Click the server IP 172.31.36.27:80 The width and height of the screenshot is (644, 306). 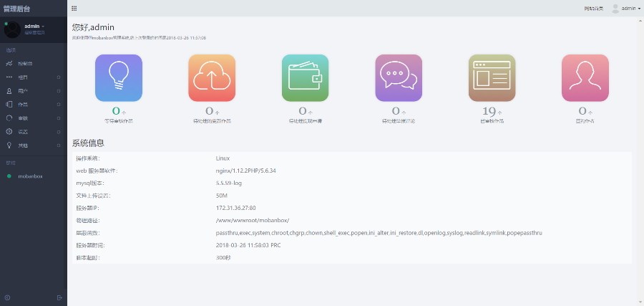click(235, 208)
